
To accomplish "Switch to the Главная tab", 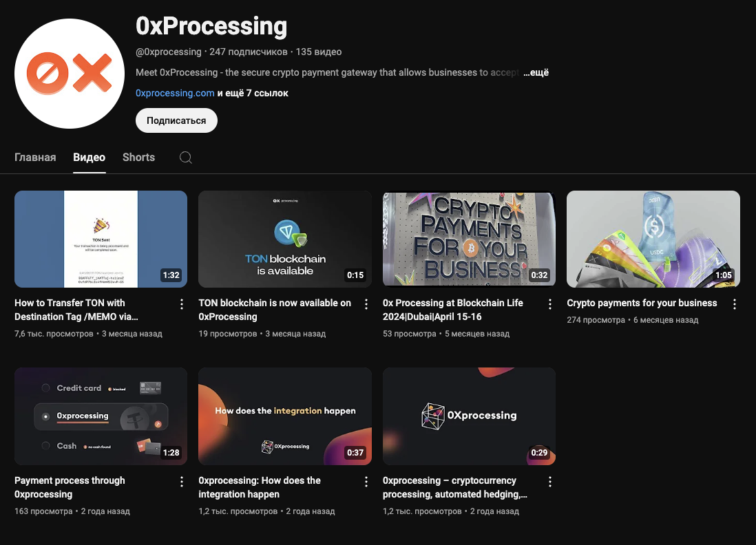I will pos(35,157).
